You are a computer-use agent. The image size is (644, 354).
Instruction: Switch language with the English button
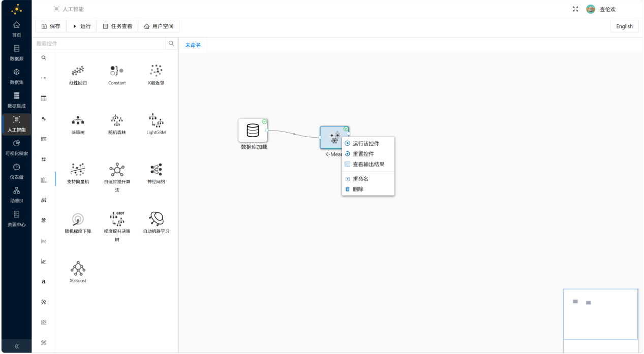click(624, 26)
